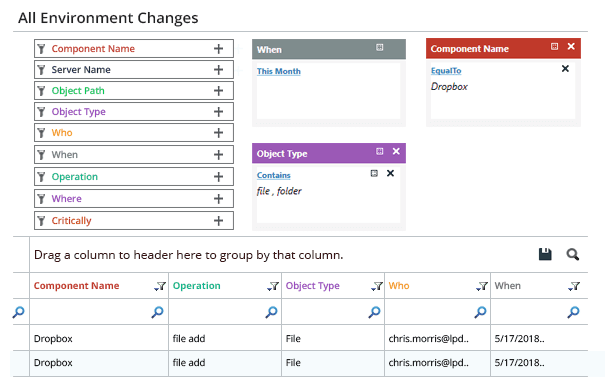This screenshot has width=612, height=382.
Task: Change the EqualTo operator link
Action: click(446, 71)
